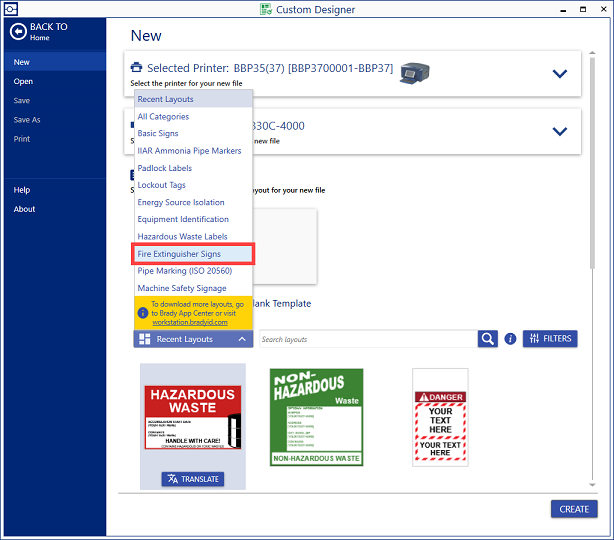The height and width of the screenshot is (540, 614).
Task: Expand the Selected Printer section chevron
Action: (559, 73)
